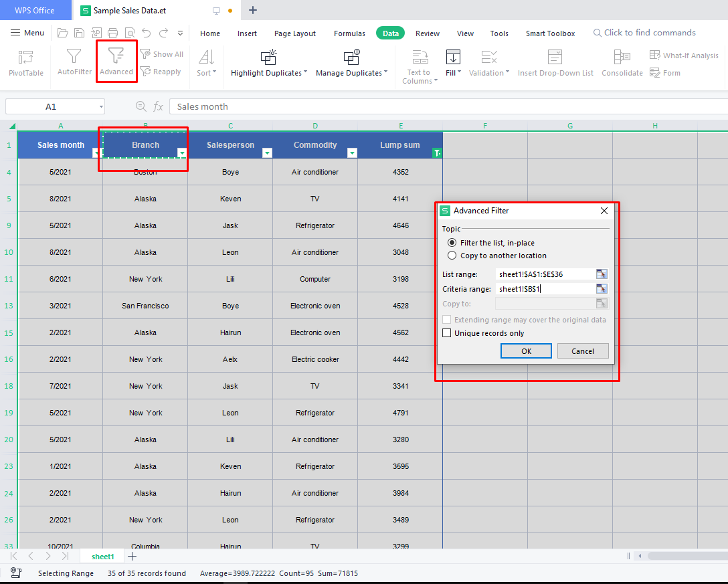Viewport: 728px width, 584px height.
Task: Click the Print icon
Action: click(113, 33)
